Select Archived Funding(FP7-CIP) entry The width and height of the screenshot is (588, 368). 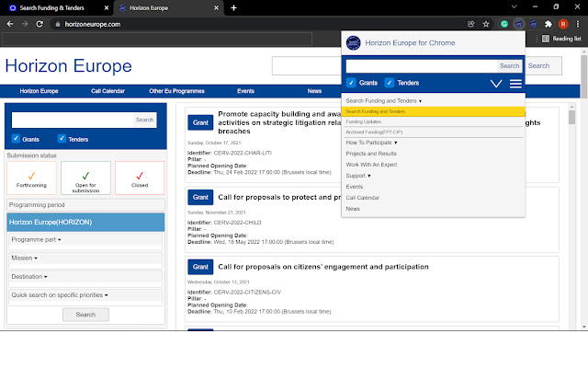374,132
